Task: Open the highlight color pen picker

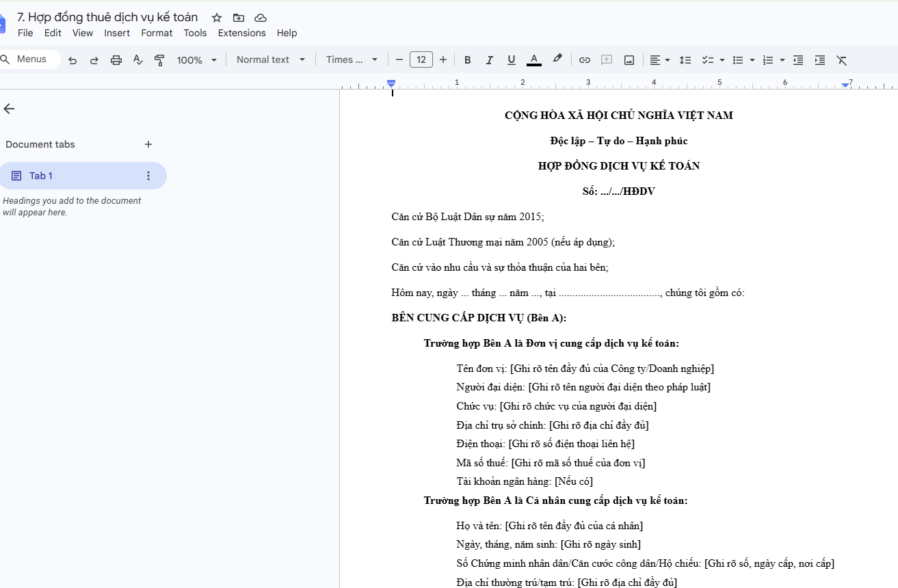Action: pyautogui.click(x=557, y=59)
